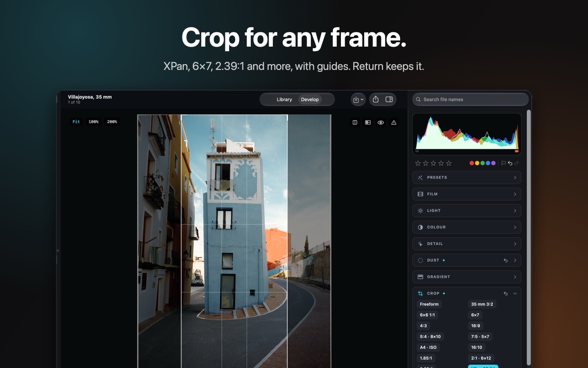Focus the Search file names field
Screen dimensions: 588x368
tap(470, 99)
